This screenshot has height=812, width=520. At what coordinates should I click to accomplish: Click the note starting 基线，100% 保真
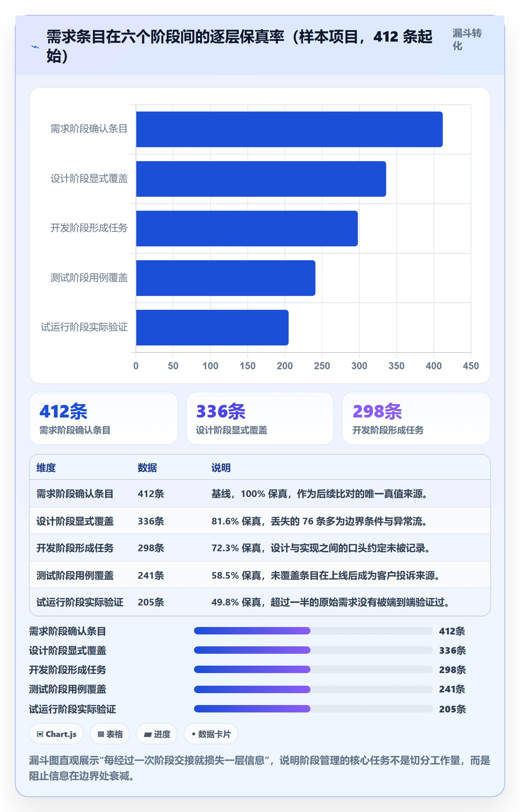[x=319, y=494]
